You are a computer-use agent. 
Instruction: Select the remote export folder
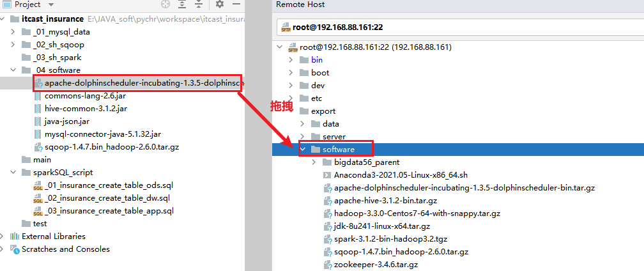[323, 111]
